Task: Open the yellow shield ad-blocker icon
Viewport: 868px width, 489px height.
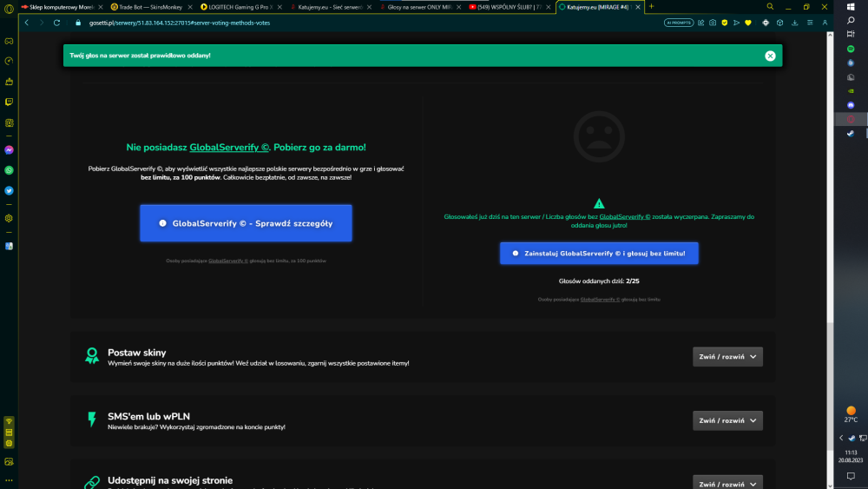Action: point(724,23)
